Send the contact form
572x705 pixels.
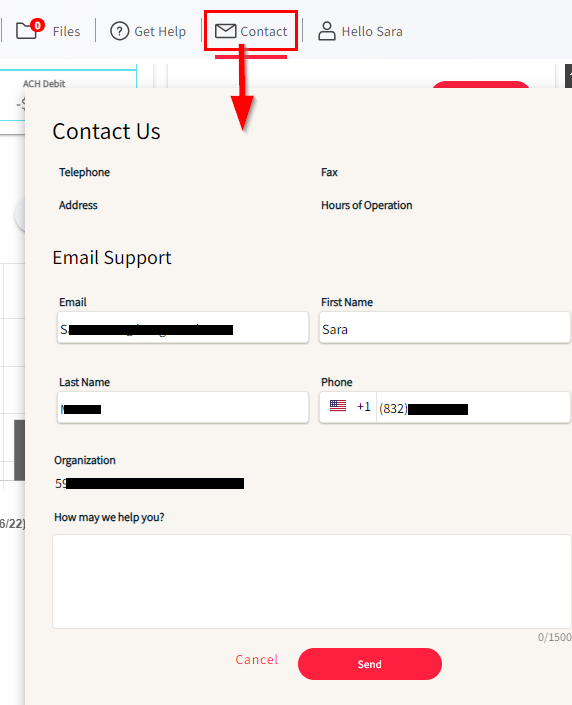click(x=370, y=664)
